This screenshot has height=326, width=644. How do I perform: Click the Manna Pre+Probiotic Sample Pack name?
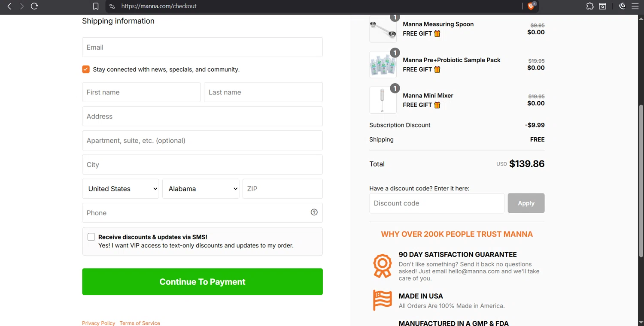click(452, 60)
